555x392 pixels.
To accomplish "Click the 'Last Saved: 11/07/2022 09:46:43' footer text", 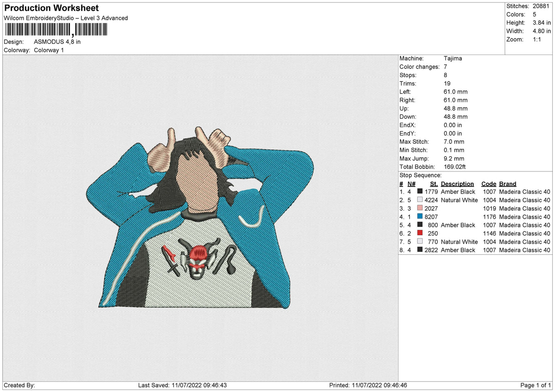I will (x=182, y=386).
